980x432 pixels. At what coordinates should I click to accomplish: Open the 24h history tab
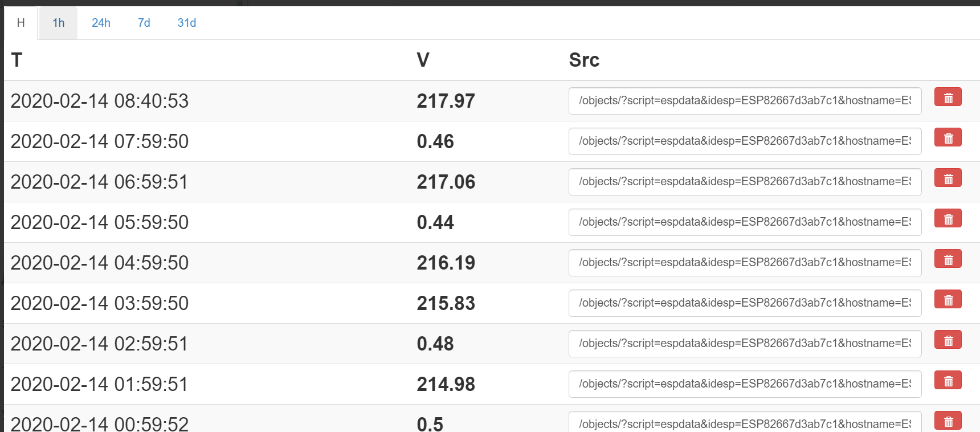point(101,23)
